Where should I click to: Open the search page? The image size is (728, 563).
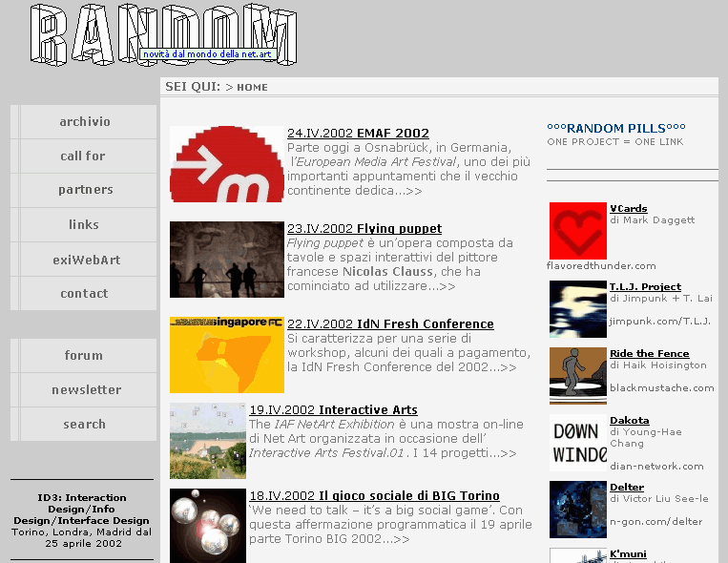[84, 424]
